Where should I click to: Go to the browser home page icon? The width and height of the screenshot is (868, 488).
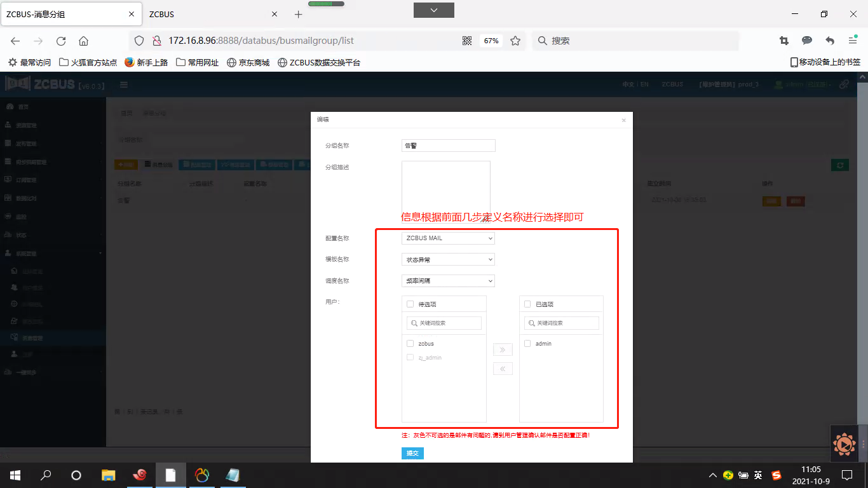coord(83,41)
